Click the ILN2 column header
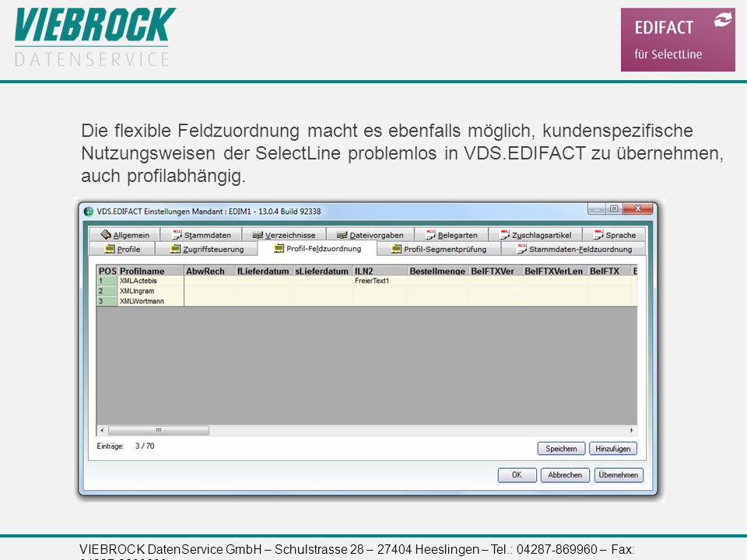 (381, 271)
